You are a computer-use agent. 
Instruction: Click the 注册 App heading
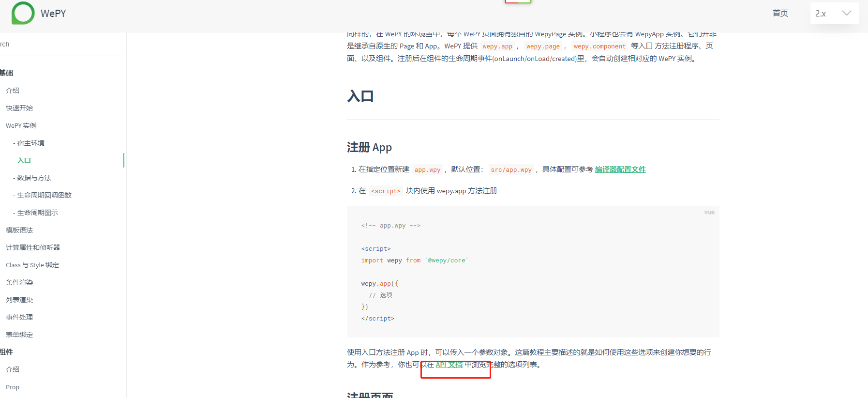coord(369,147)
